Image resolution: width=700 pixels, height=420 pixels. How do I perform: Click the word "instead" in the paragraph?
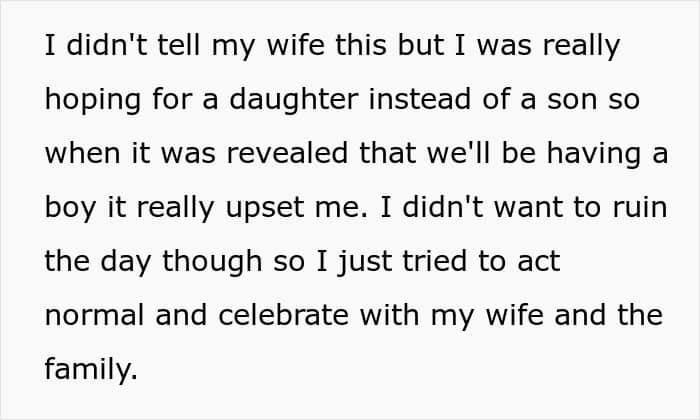[420, 99]
